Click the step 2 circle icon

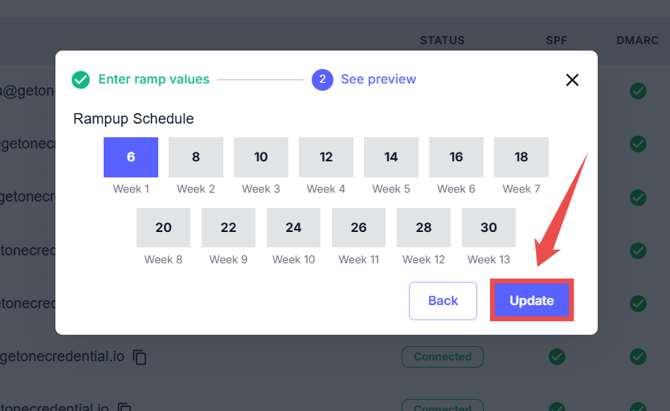[322, 79]
